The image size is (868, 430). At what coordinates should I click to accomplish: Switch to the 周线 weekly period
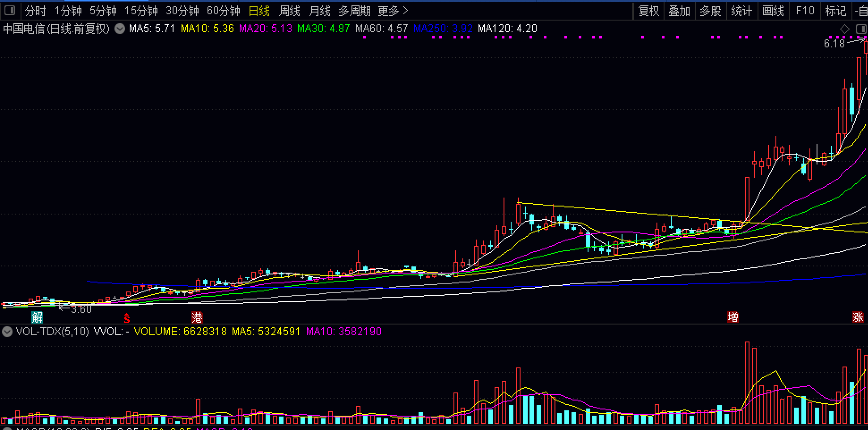click(289, 11)
